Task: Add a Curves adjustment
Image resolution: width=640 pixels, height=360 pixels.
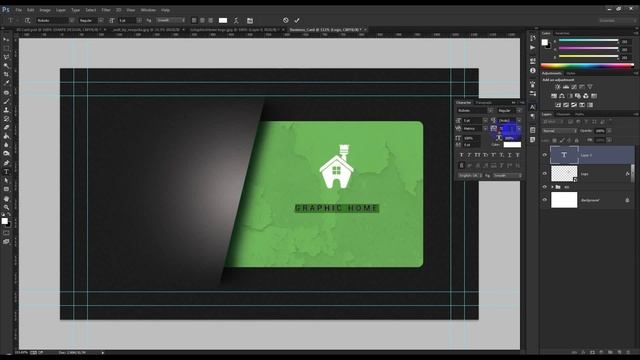Action: 574,87
